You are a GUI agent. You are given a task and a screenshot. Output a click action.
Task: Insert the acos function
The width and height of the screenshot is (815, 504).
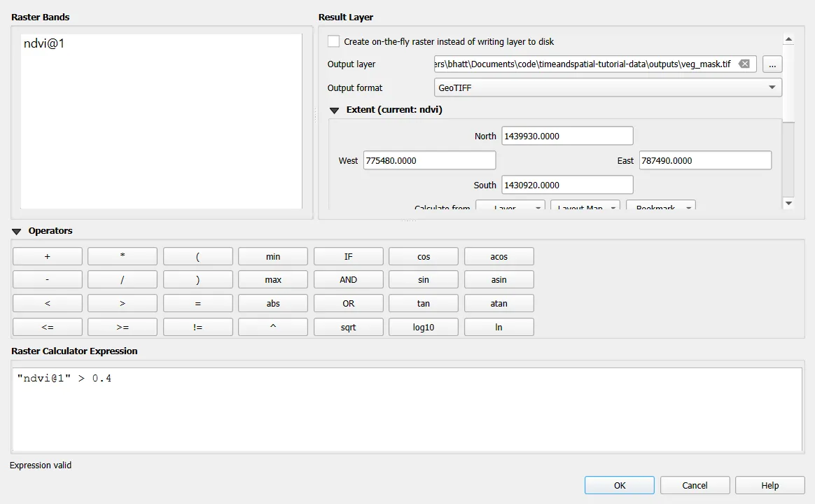499,257
